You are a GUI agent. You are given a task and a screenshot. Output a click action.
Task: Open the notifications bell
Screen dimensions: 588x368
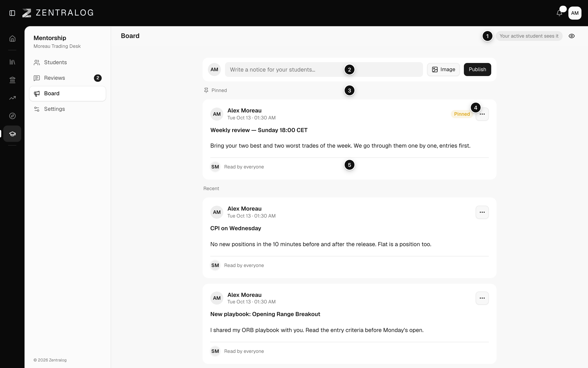pyautogui.click(x=559, y=13)
